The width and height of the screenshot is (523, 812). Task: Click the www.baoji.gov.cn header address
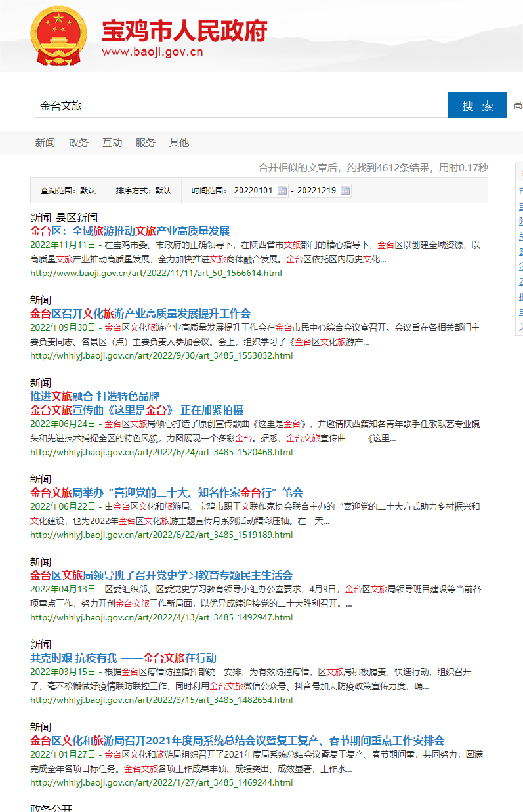tap(152, 52)
